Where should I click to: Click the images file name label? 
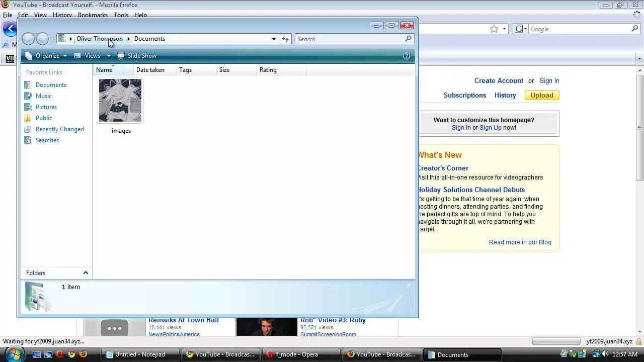click(x=121, y=131)
